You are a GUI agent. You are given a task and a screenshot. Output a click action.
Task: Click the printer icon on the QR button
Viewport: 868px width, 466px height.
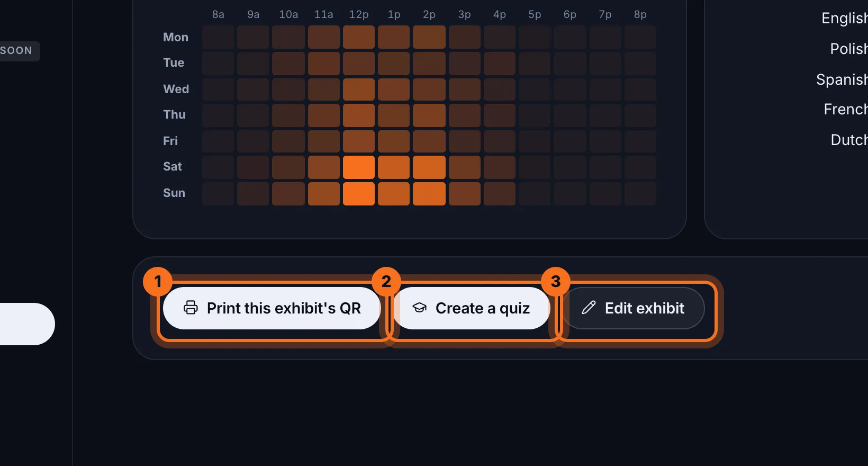coord(191,308)
